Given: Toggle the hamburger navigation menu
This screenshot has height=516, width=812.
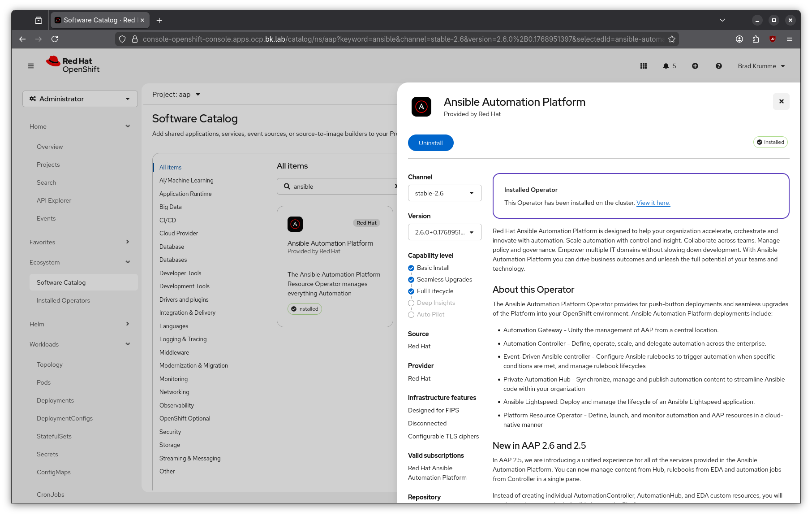Looking at the screenshot, I should click(x=31, y=66).
